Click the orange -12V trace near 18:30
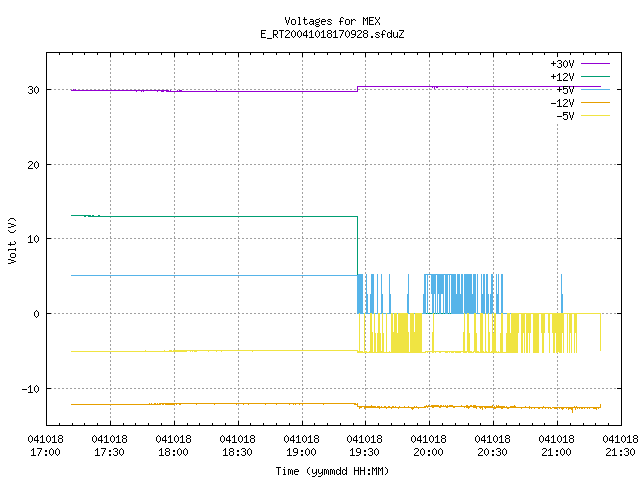Viewport: 640px width, 480px height. 238,404
